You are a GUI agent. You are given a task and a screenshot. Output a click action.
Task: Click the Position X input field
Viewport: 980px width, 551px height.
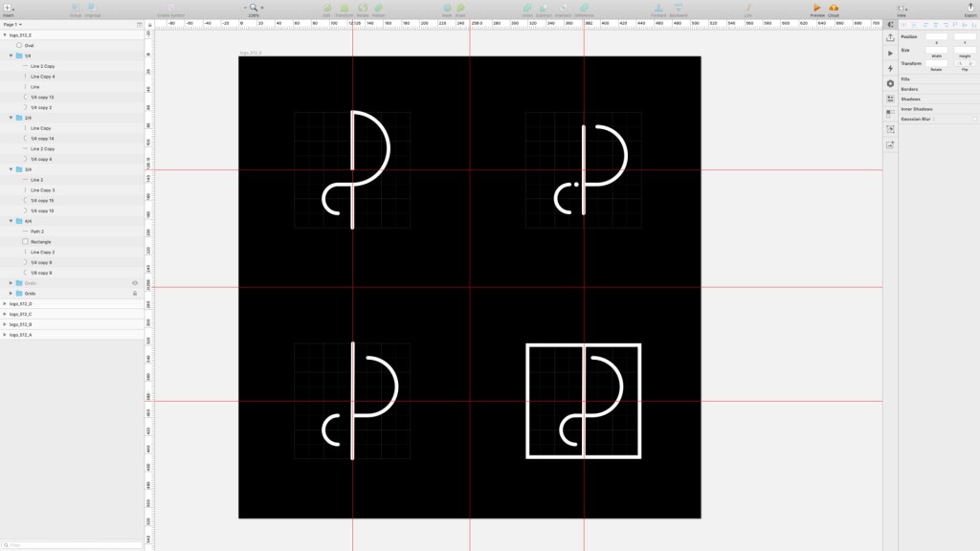[936, 37]
